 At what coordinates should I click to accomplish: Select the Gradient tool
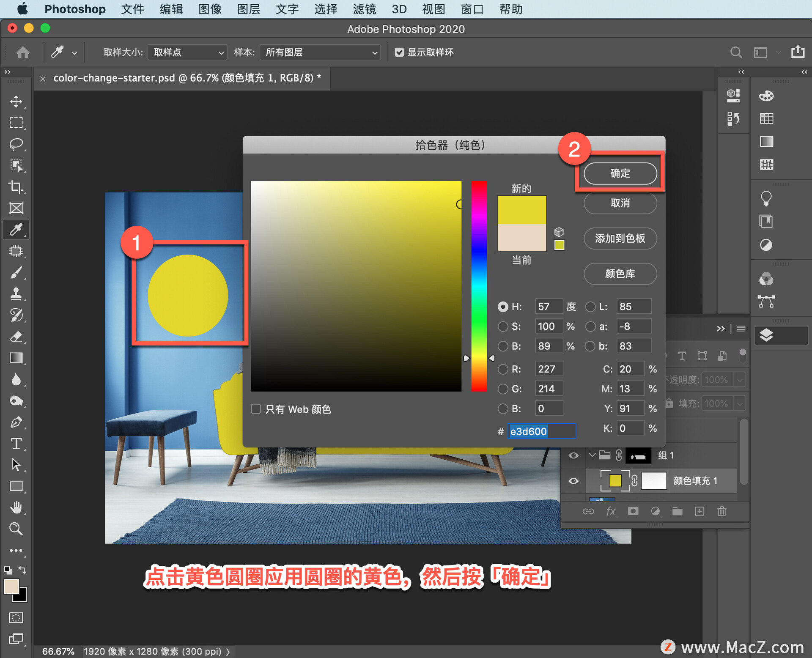click(x=16, y=358)
